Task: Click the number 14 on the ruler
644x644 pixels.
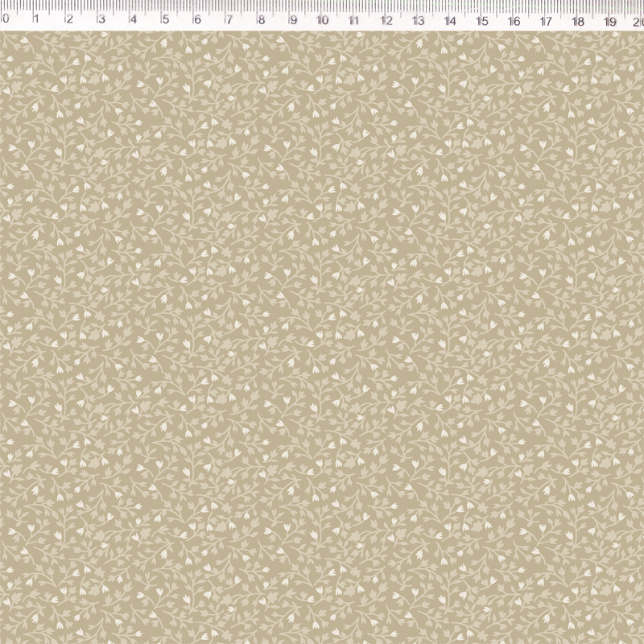Action: [449, 20]
